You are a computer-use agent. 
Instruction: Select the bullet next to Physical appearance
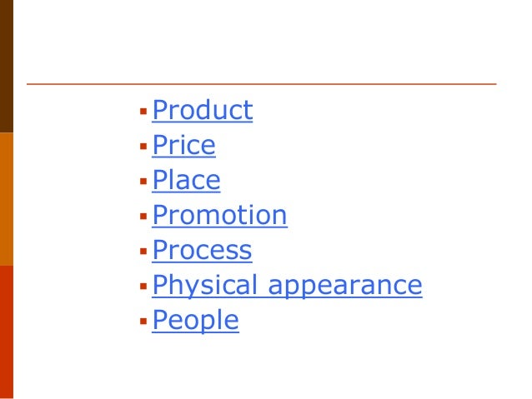(x=143, y=287)
